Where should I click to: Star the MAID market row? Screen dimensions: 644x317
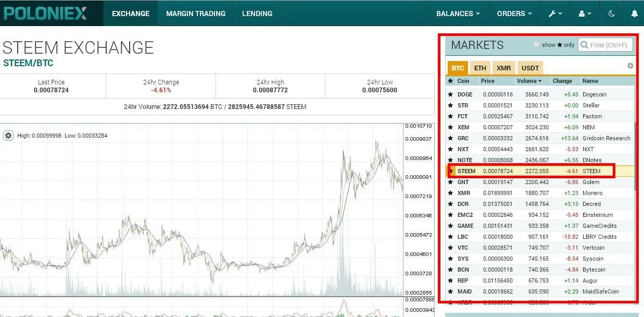click(450, 291)
